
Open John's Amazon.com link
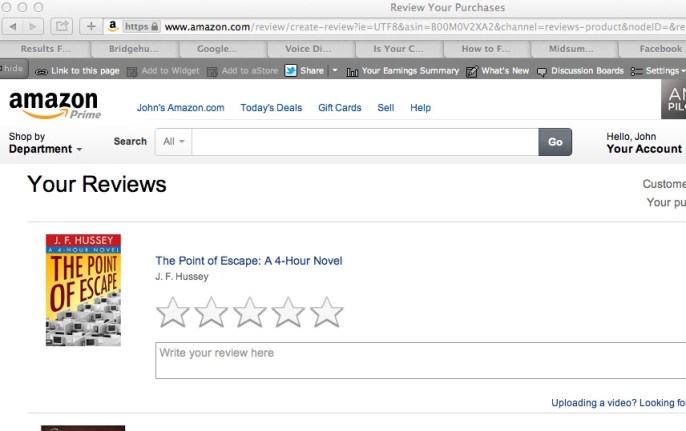(x=180, y=108)
